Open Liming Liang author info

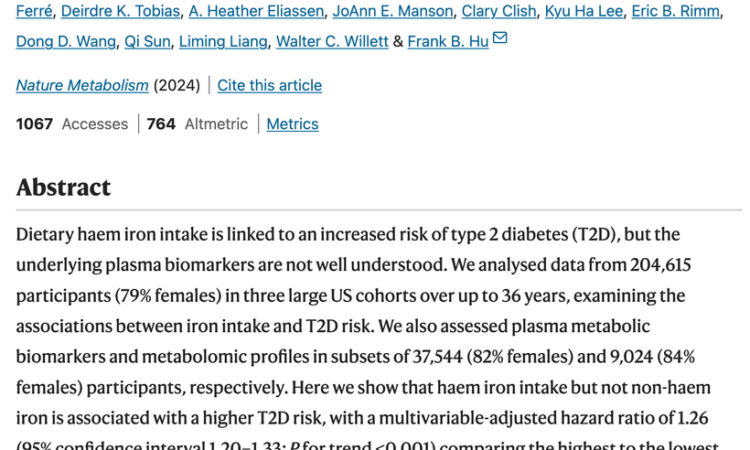(223, 42)
